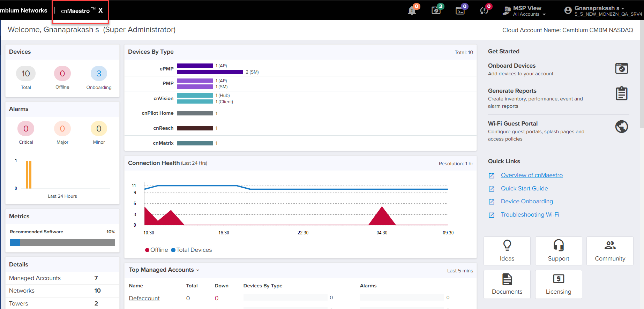Image resolution: width=644 pixels, height=309 pixels.
Task: Click the sync error status icon
Action: [484, 11]
